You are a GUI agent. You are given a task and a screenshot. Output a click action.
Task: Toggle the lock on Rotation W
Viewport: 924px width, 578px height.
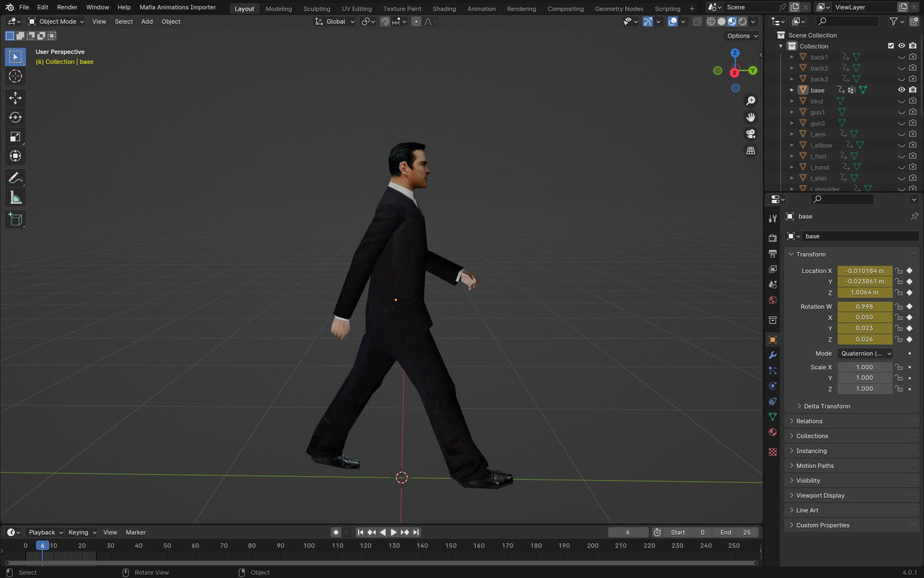click(x=899, y=306)
